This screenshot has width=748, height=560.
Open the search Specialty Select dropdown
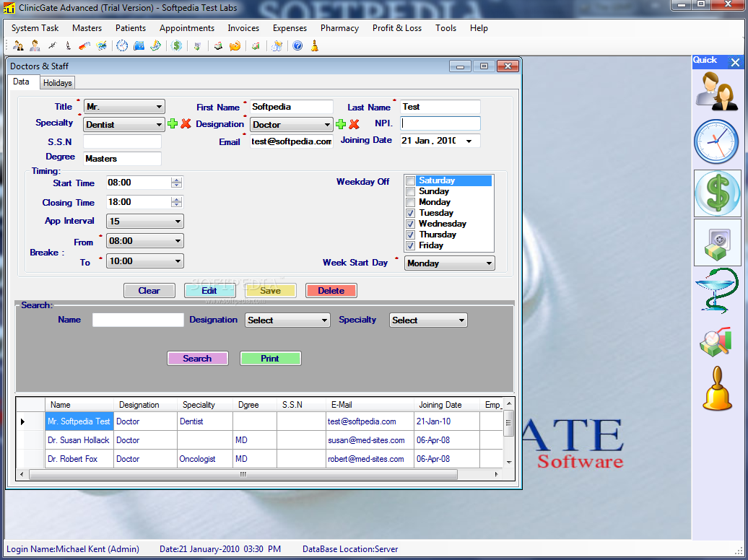pos(428,320)
